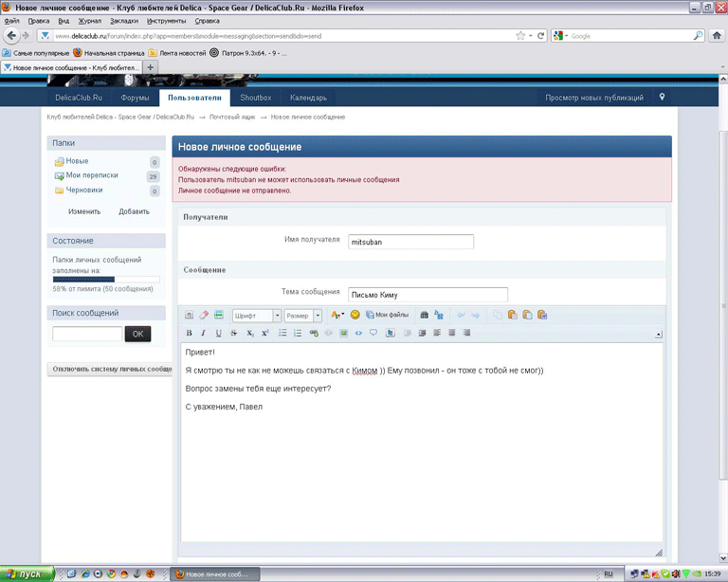This screenshot has height=582, width=728.
Task: Reload the page in Firefox
Action: tap(540, 36)
